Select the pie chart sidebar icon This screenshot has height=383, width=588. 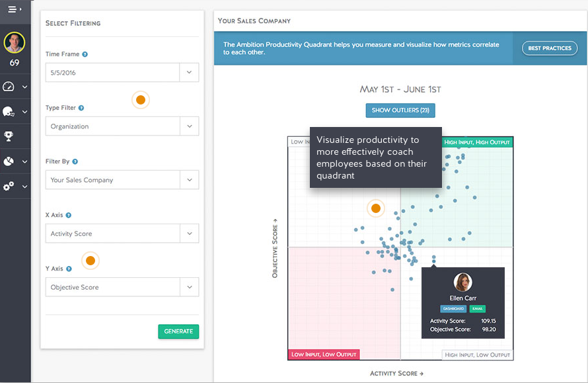(x=9, y=161)
